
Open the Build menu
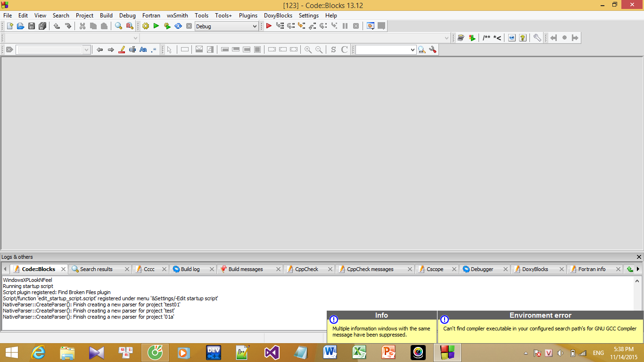tap(106, 15)
